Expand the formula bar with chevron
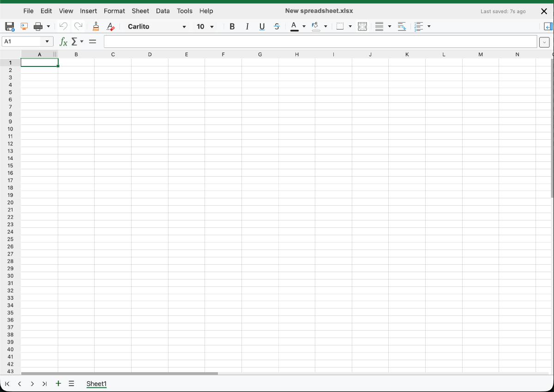The height and width of the screenshot is (392, 554). (544, 42)
